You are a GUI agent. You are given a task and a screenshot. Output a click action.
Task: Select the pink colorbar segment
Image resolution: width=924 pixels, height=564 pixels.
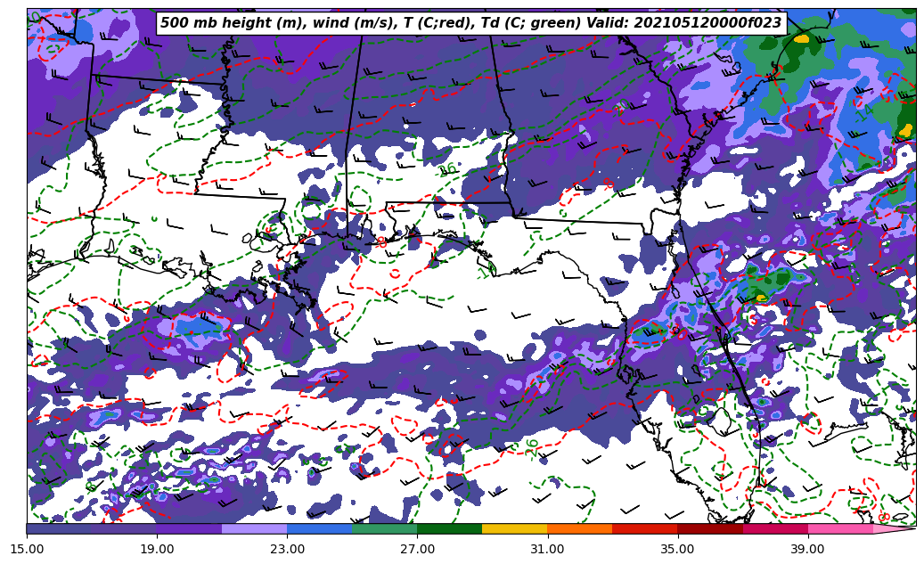pos(839,528)
